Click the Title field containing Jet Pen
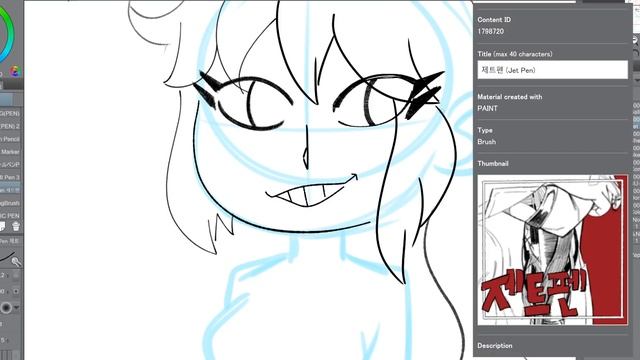The image size is (640, 360). (x=552, y=70)
